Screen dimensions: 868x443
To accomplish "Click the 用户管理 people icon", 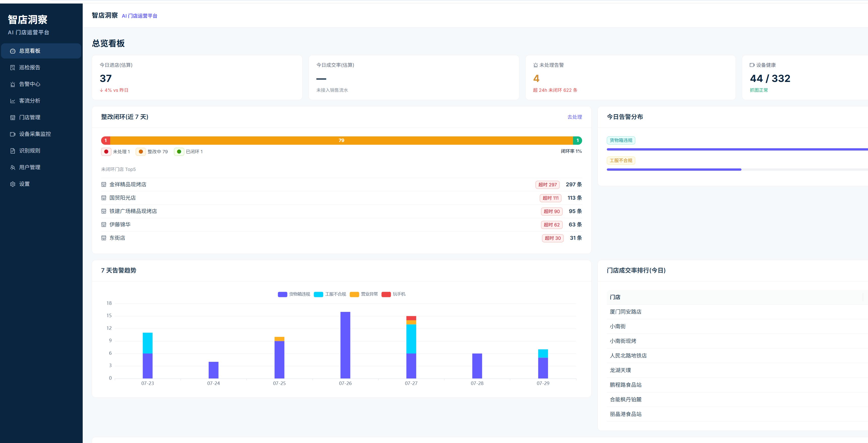I will coord(13,167).
